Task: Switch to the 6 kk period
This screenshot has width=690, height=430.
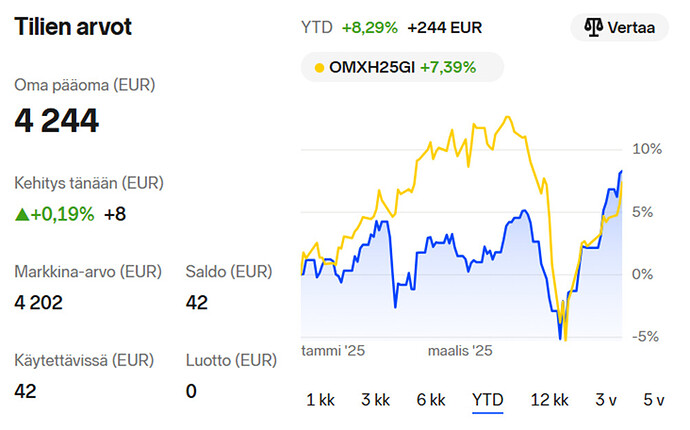Action: (431, 400)
